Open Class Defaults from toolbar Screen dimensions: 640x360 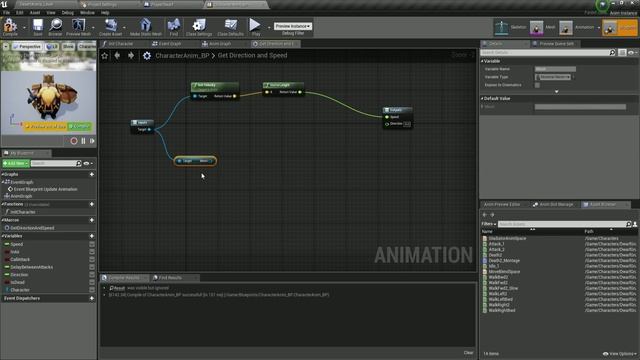(x=231, y=26)
